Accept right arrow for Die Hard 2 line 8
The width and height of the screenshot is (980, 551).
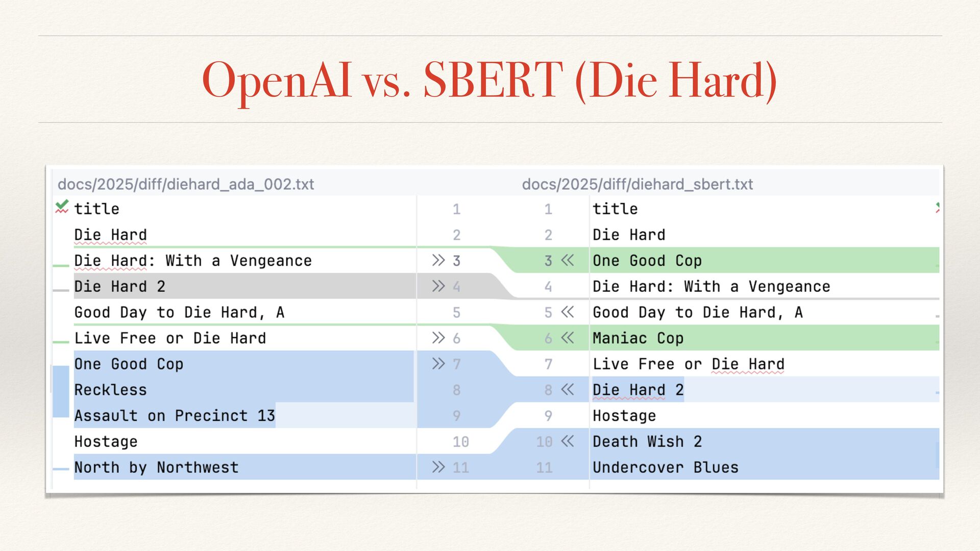(x=568, y=390)
